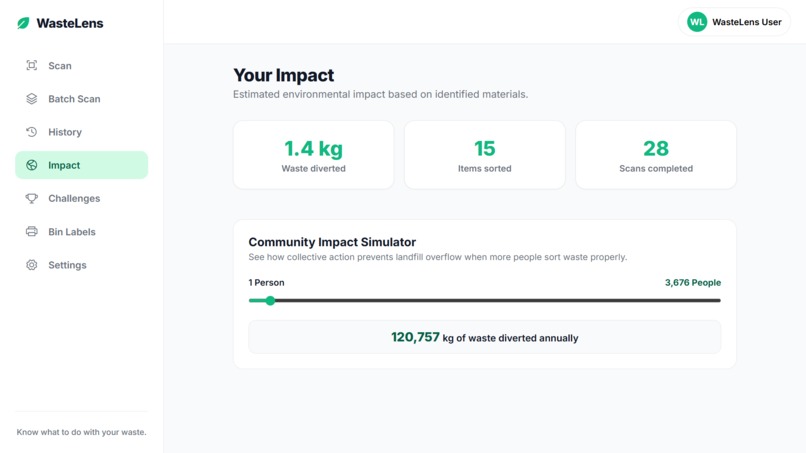Open the History section
This screenshot has height=453, width=806.
[81, 132]
